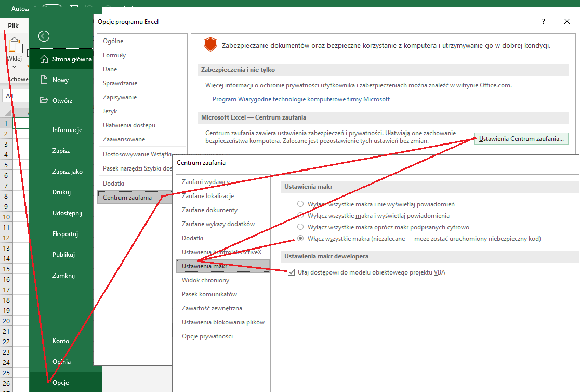The height and width of the screenshot is (392, 580).
Task: Click the Name Box showing A1
Action: pos(16,96)
